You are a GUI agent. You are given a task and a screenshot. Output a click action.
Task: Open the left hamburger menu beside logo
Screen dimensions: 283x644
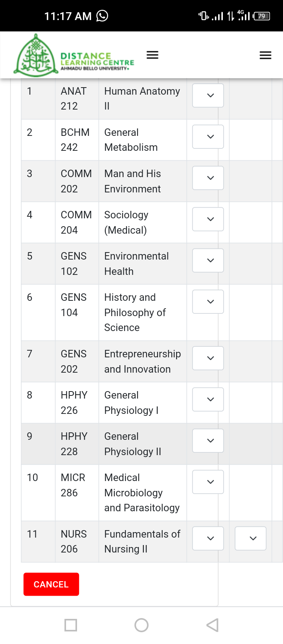coord(153,55)
